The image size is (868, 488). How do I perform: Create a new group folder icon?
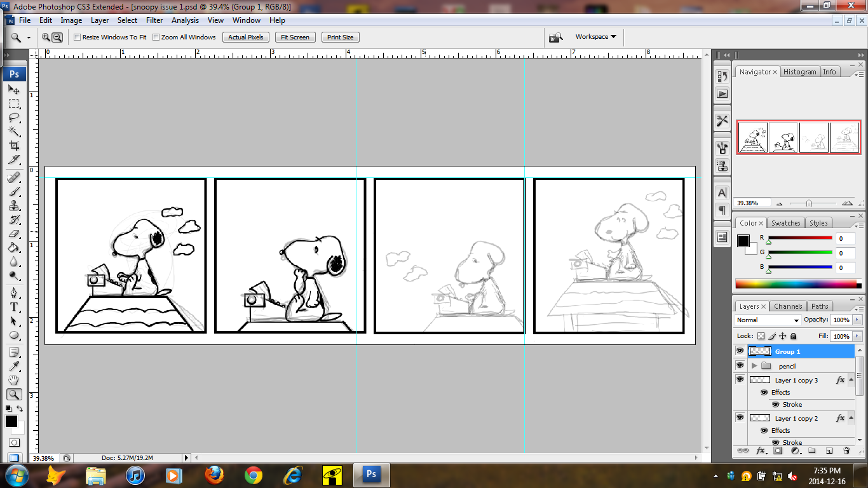point(811,451)
